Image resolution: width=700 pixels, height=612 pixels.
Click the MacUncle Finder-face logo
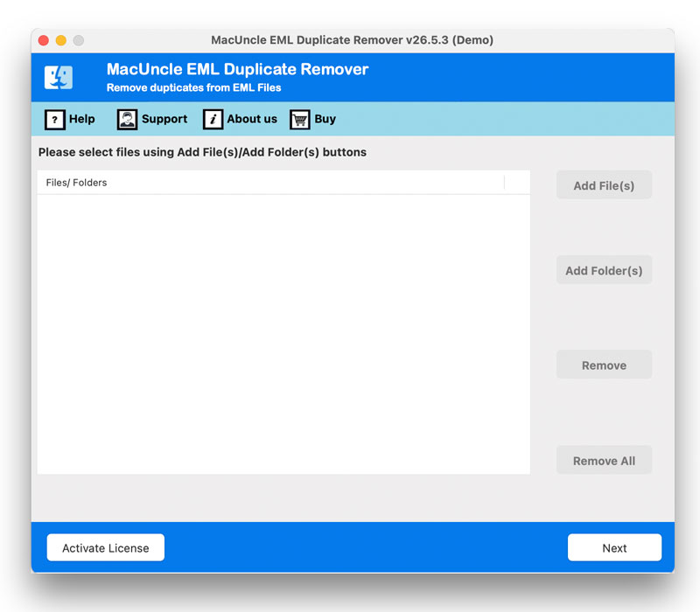click(59, 78)
